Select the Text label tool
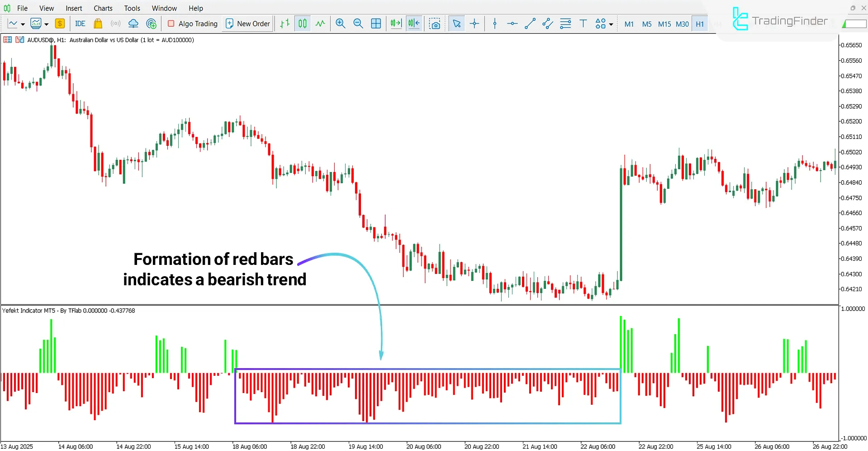Viewport: 868px width, 451px height. click(583, 23)
